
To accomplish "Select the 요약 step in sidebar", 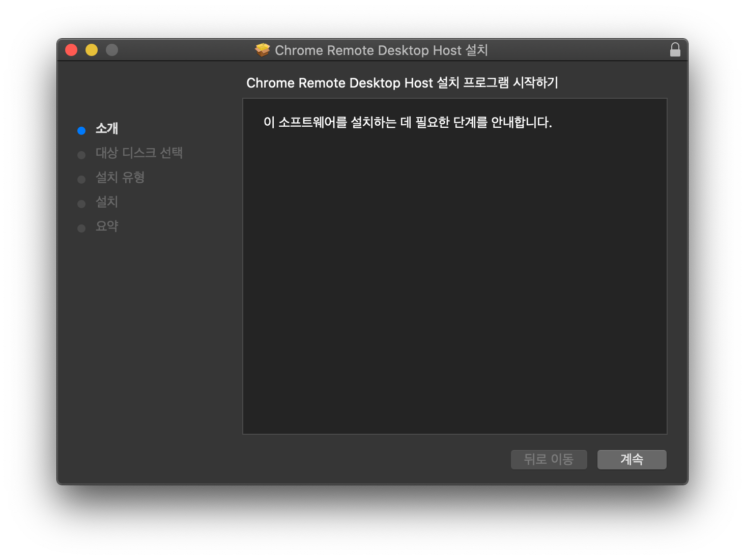I will pyautogui.click(x=107, y=226).
